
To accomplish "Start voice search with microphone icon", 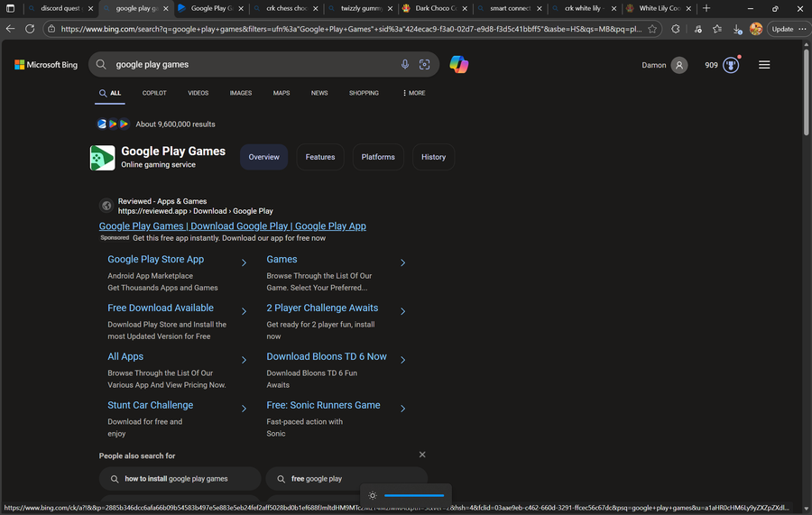I will (405, 64).
